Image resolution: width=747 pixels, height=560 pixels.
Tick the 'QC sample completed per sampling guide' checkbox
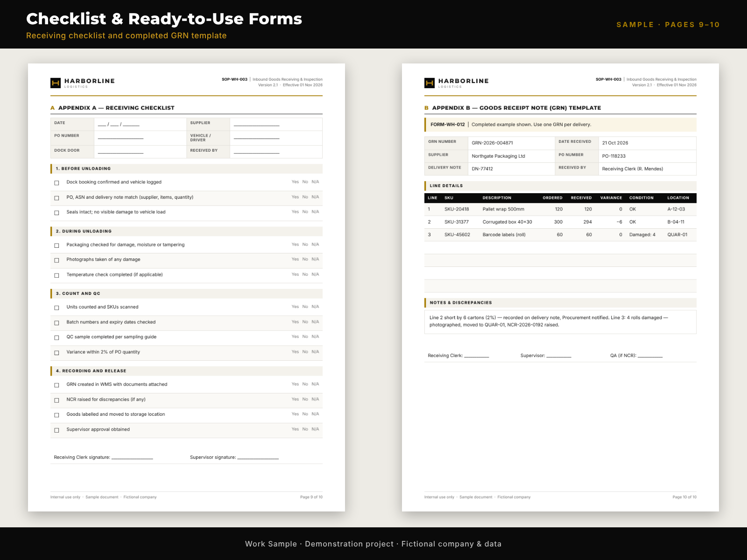[56, 337]
